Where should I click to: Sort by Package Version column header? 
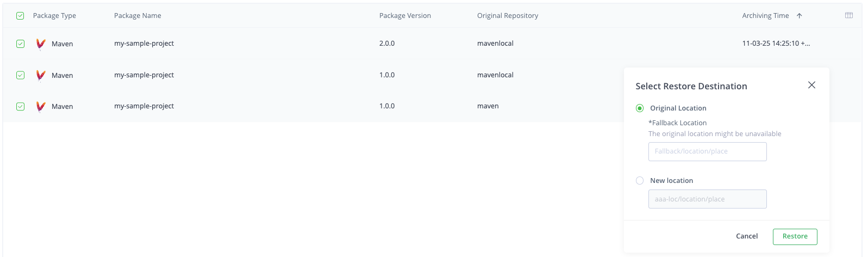[x=405, y=16]
